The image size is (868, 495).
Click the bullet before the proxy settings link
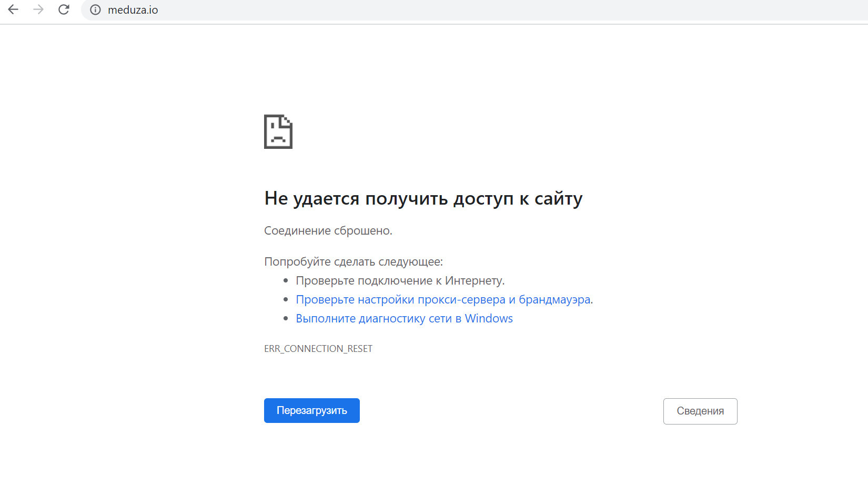pos(286,300)
